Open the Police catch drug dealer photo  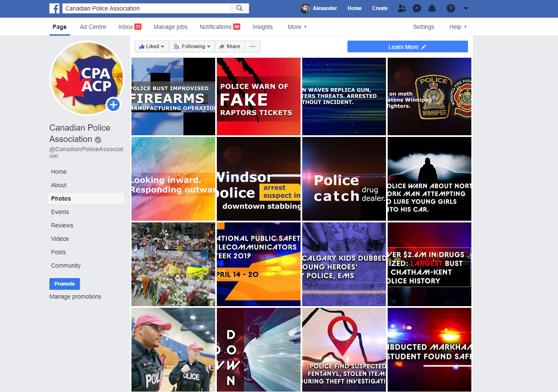(344, 179)
